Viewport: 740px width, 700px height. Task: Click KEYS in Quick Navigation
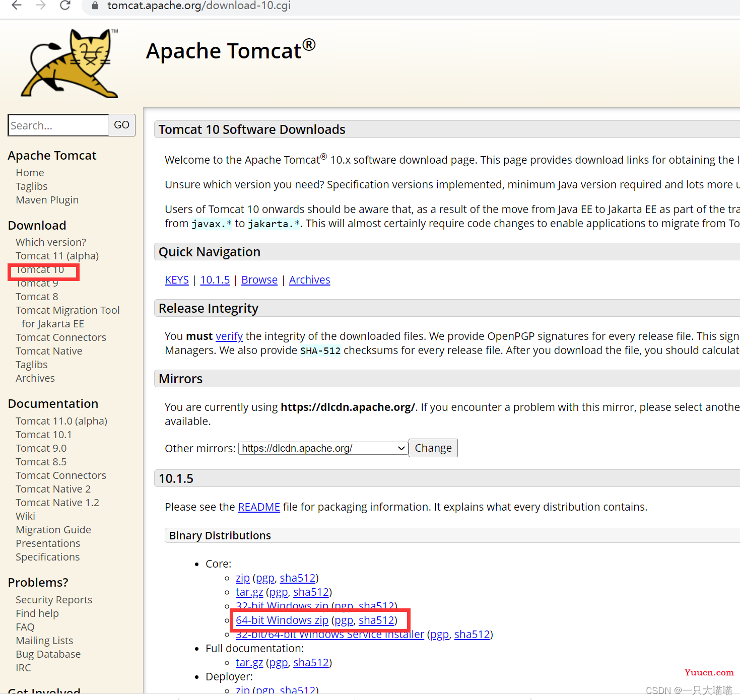coord(177,280)
